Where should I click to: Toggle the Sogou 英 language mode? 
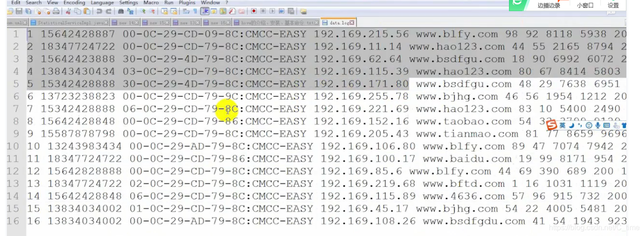(562, 125)
